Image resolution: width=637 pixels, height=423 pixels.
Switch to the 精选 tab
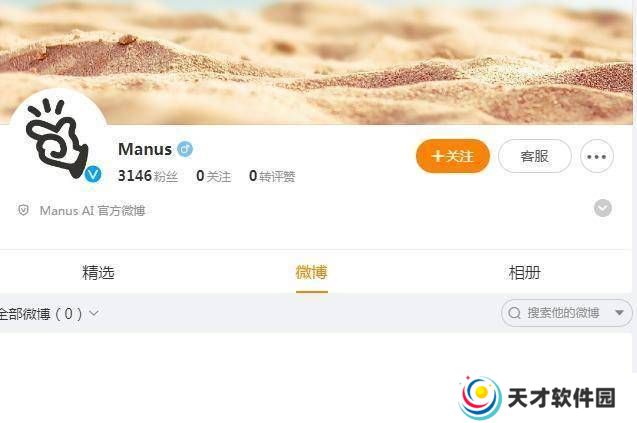point(98,272)
